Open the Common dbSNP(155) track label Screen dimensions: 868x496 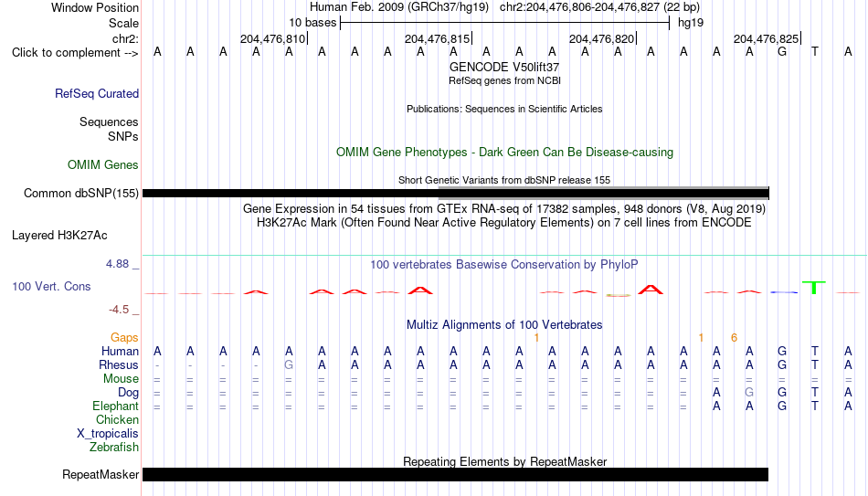pyautogui.click(x=81, y=194)
